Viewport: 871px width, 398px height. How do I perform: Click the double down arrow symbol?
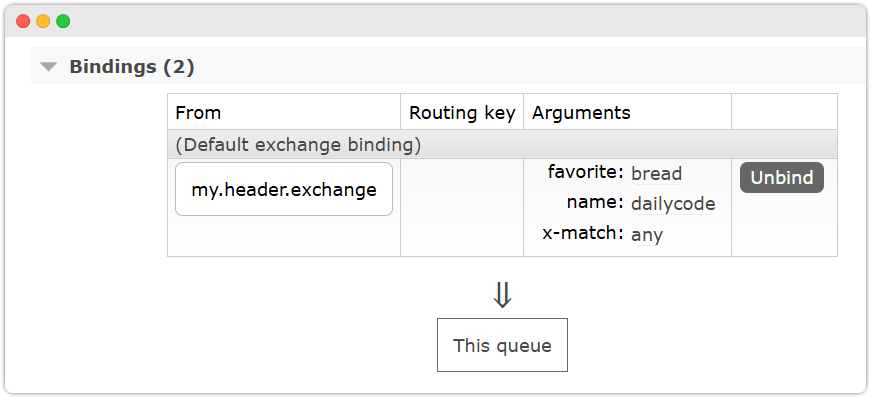tap(502, 295)
